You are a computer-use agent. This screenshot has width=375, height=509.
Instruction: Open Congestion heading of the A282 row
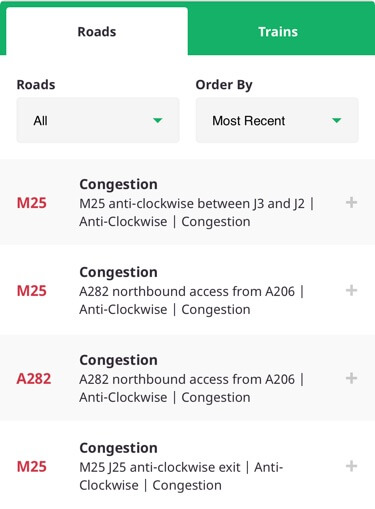[118, 360]
